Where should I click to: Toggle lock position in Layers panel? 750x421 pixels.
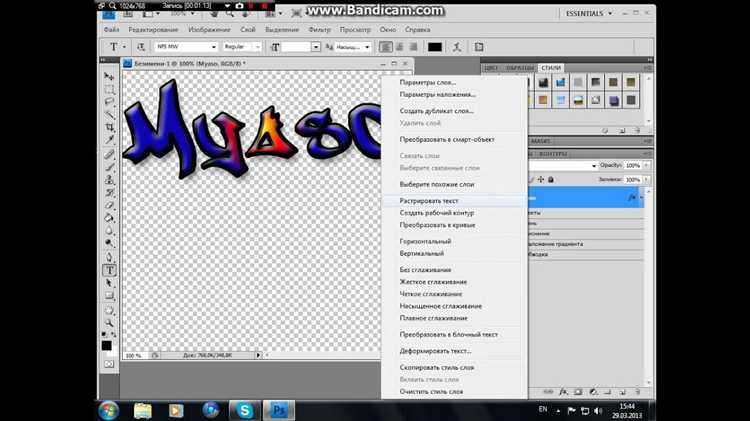click(x=540, y=179)
